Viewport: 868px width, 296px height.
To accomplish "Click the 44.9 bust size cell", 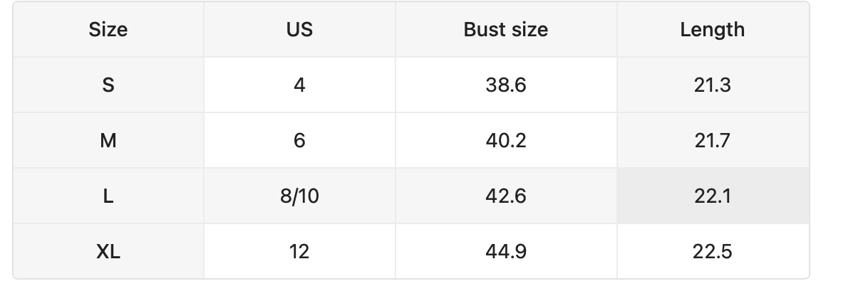I will coord(506,252).
